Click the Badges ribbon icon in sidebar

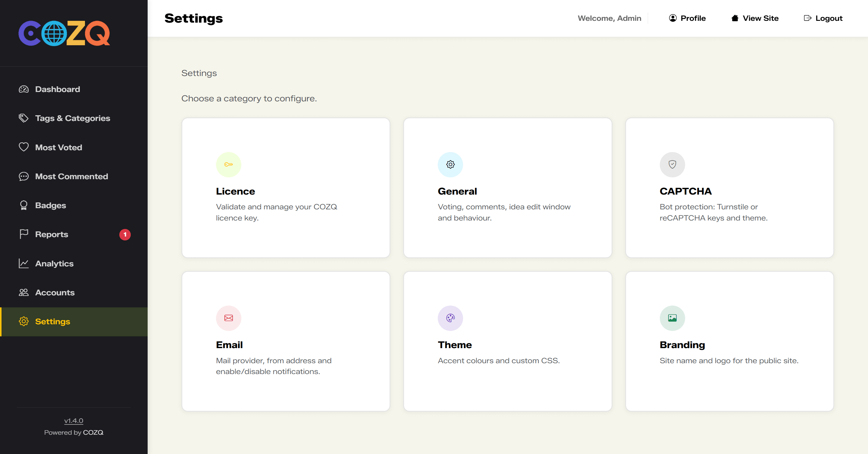[24, 205]
